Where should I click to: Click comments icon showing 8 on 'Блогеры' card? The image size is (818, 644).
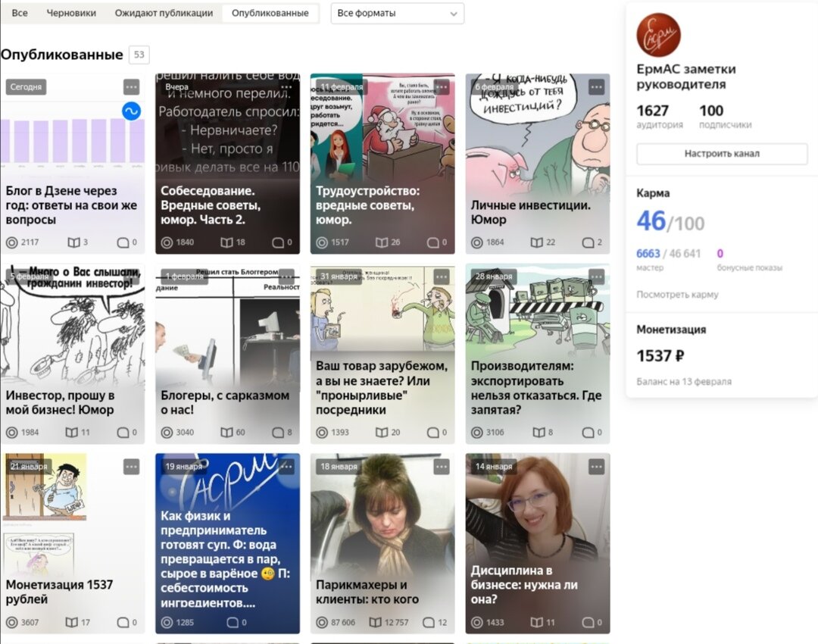(278, 432)
